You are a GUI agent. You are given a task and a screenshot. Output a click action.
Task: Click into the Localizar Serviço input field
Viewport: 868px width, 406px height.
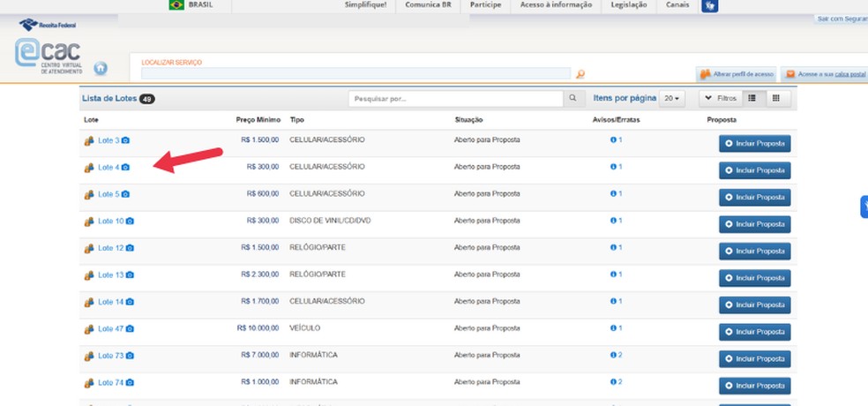pos(356,74)
